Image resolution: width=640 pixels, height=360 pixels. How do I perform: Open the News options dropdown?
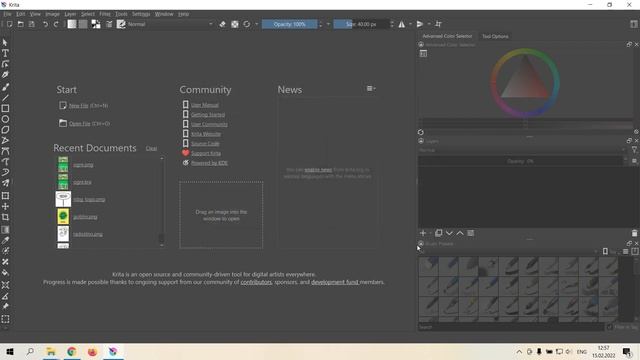[371, 89]
